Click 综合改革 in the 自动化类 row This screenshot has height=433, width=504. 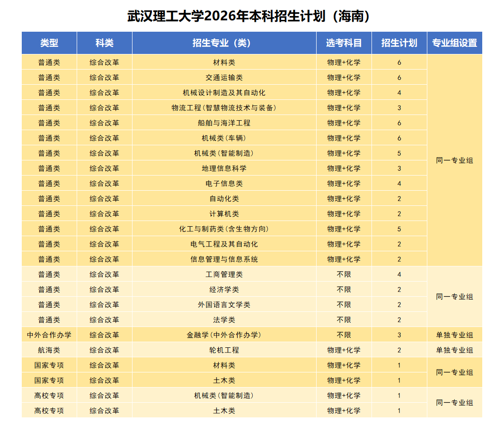pyautogui.click(x=105, y=198)
